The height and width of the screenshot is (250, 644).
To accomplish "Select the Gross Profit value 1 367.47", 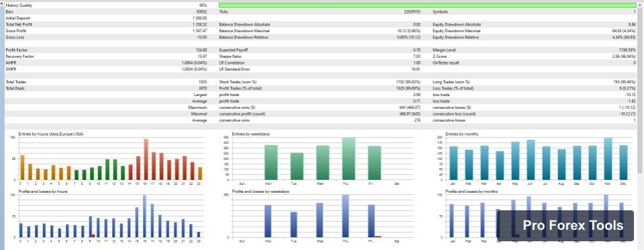I will 200,31.
